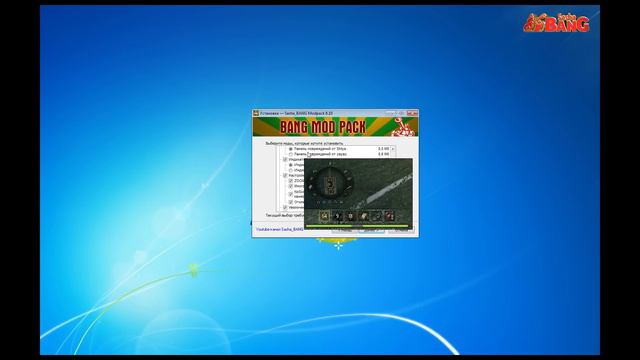
Task: Open the Youtube-канал Sasha_BANG link
Action: [x=280, y=229]
